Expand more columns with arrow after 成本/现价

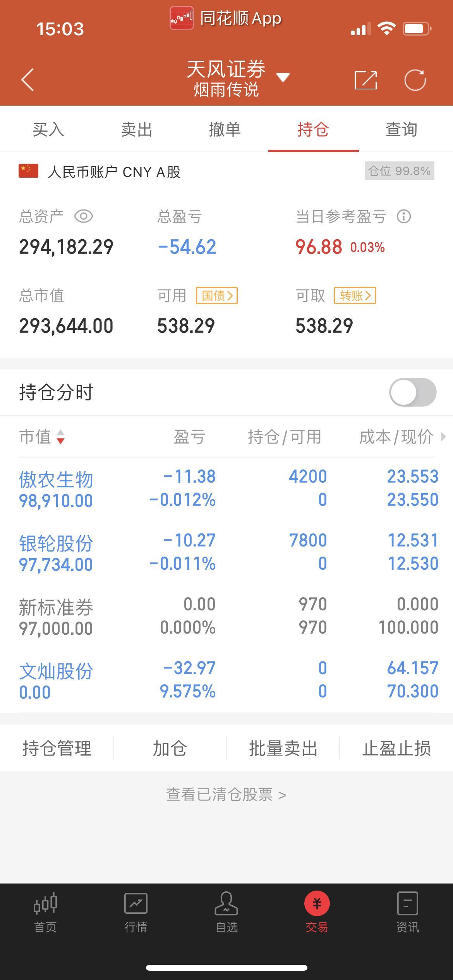444,437
